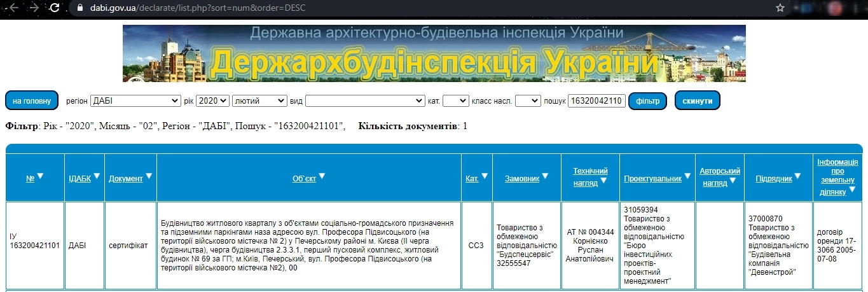Select the object description cell text
The image size is (868, 292).
308,245
